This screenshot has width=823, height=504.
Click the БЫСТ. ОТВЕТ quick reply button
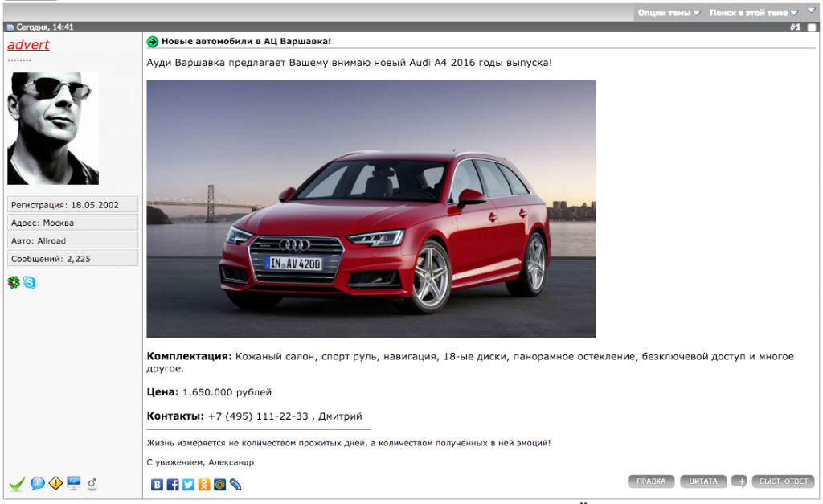click(784, 481)
